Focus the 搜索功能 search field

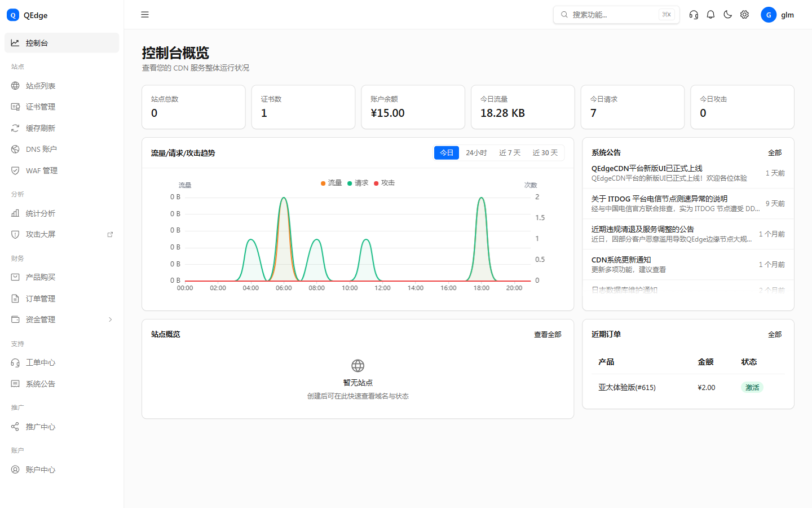click(616, 15)
